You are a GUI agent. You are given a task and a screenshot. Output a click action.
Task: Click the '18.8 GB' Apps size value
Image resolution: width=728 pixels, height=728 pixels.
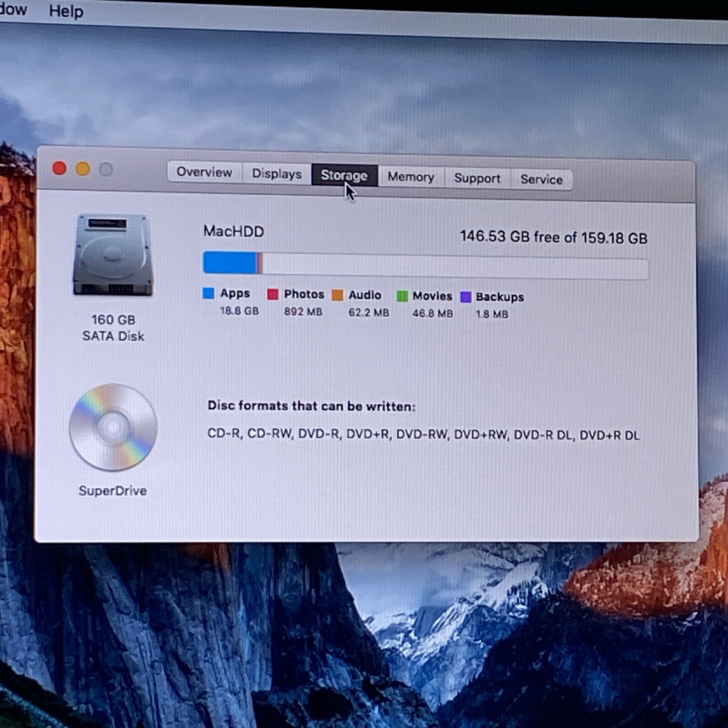pyautogui.click(x=239, y=311)
